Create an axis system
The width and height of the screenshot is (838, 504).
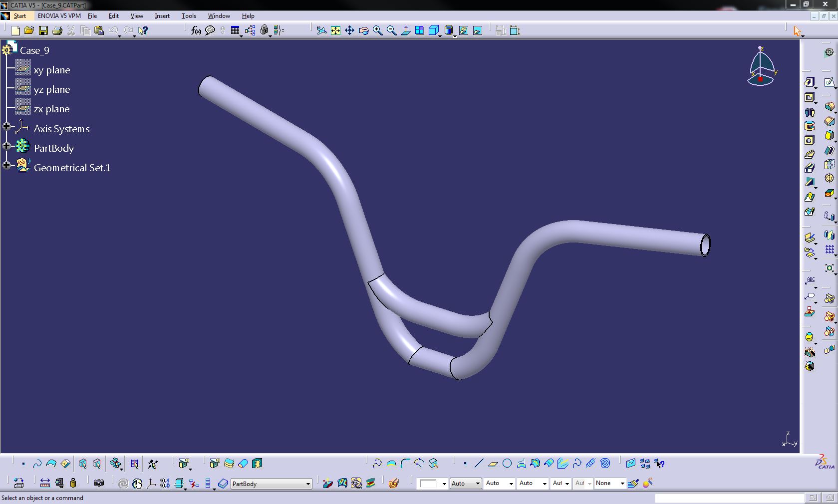coord(151,483)
